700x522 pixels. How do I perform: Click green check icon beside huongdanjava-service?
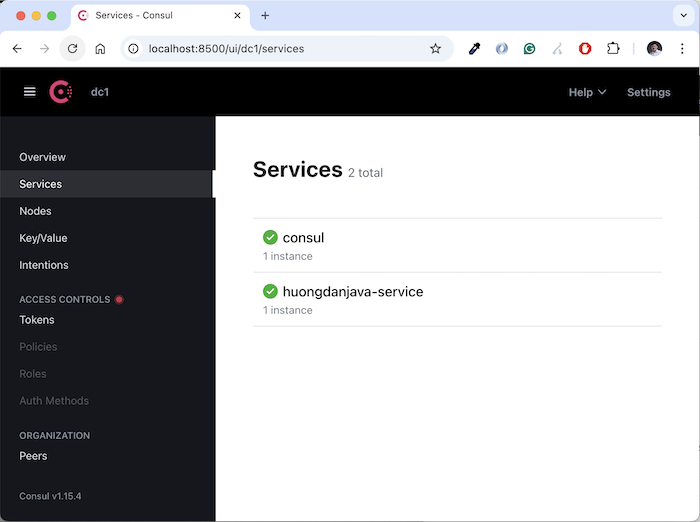(x=270, y=291)
